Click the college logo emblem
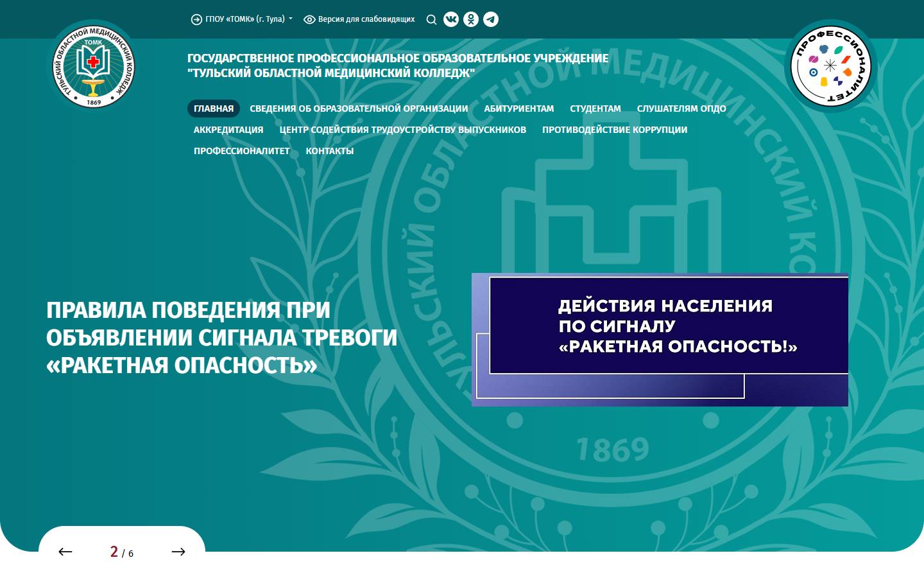 (94, 67)
